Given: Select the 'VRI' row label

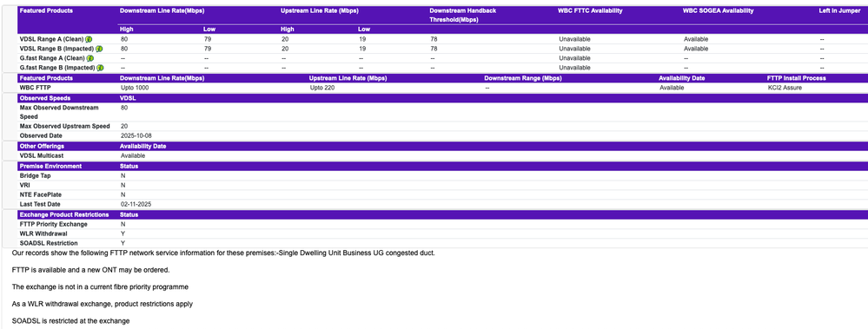Looking at the screenshot, I should 25,185.
